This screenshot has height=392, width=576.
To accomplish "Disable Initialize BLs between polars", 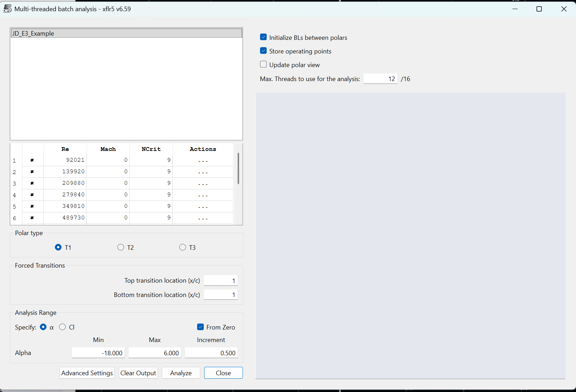I will point(264,37).
